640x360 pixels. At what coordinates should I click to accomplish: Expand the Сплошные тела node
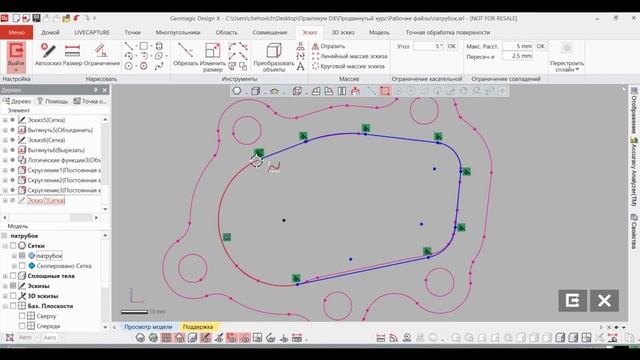[x=5, y=276]
